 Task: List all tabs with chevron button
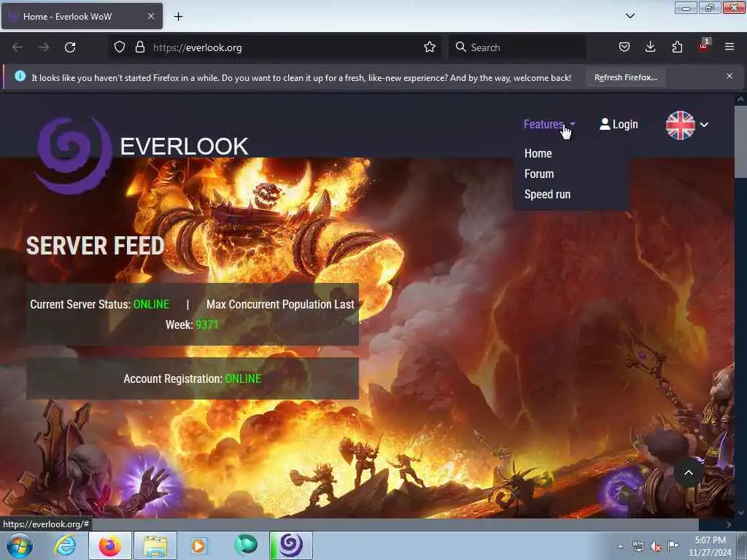click(630, 16)
